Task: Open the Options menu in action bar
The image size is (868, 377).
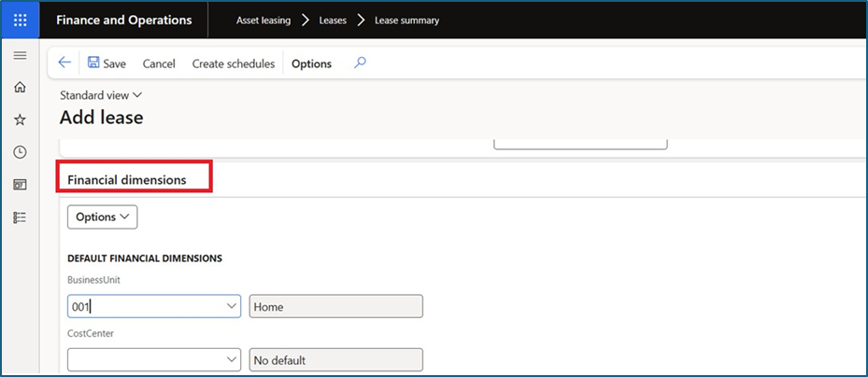Action: [311, 63]
